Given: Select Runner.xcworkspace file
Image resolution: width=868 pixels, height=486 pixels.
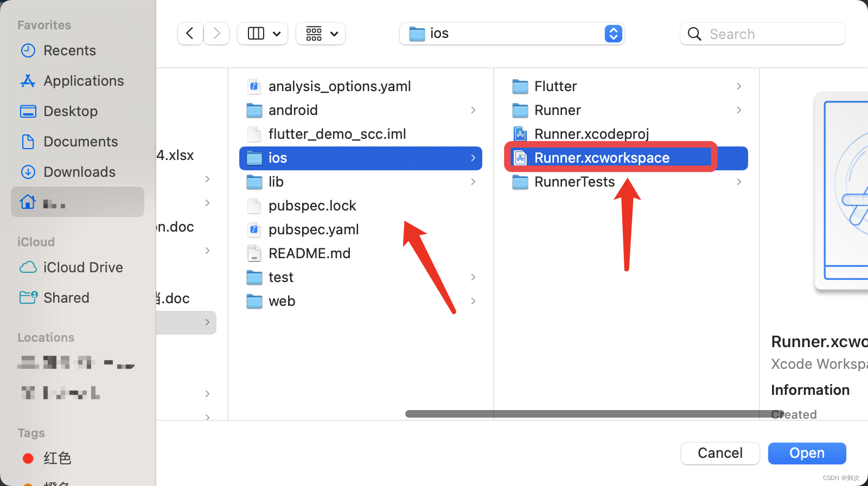Looking at the screenshot, I should click(627, 158).
